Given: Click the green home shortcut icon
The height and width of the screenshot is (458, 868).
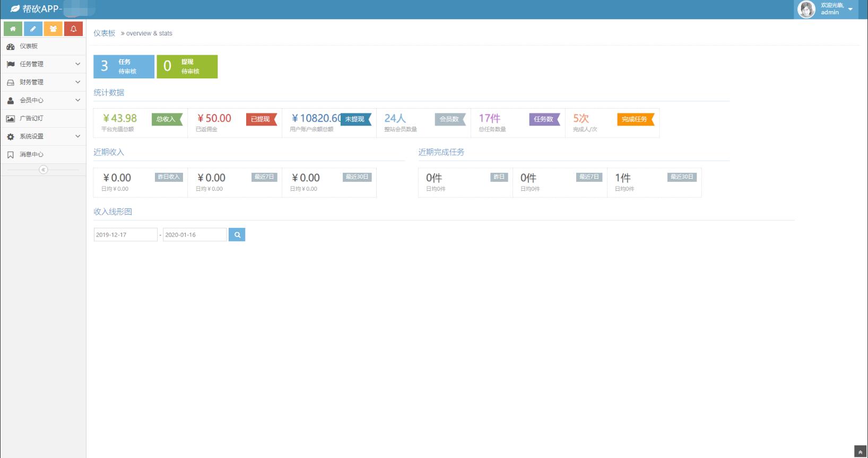Looking at the screenshot, I should [13, 29].
